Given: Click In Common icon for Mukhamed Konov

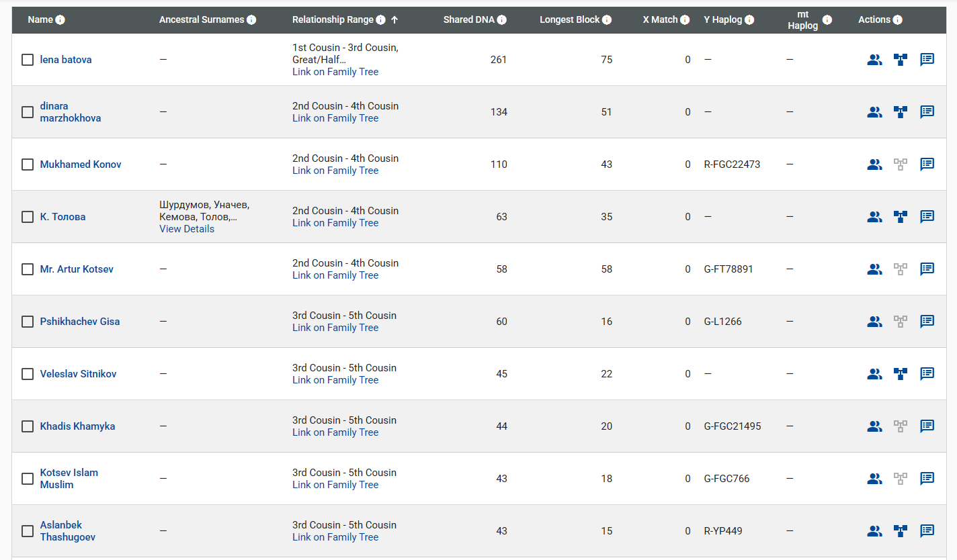Looking at the screenshot, I should click(874, 165).
